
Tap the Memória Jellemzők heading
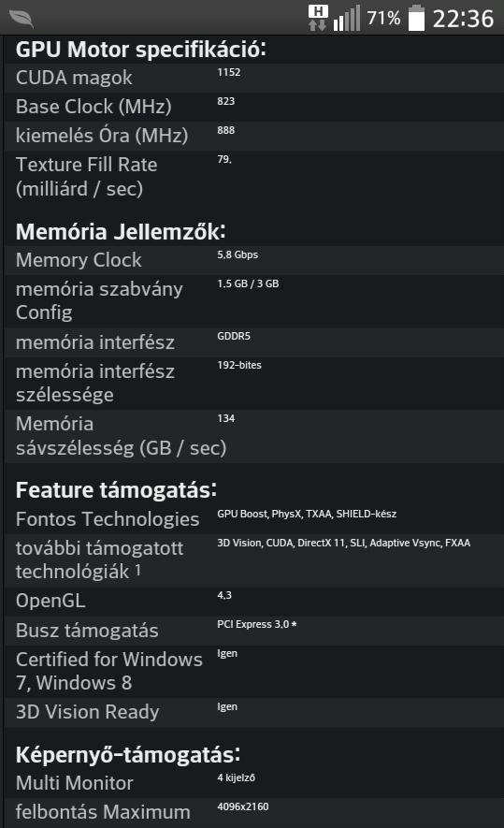coord(121,232)
